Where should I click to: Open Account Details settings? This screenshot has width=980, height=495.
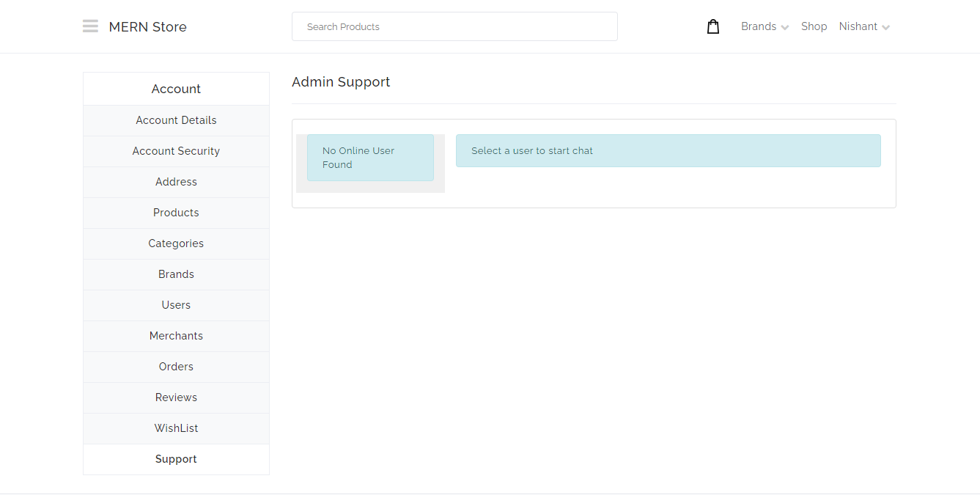point(176,120)
